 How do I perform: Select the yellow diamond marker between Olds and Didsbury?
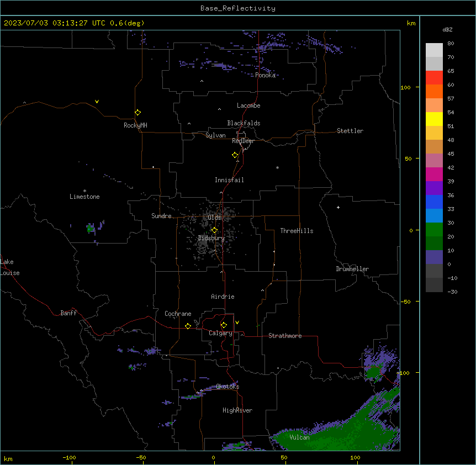pyautogui.click(x=214, y=230)
